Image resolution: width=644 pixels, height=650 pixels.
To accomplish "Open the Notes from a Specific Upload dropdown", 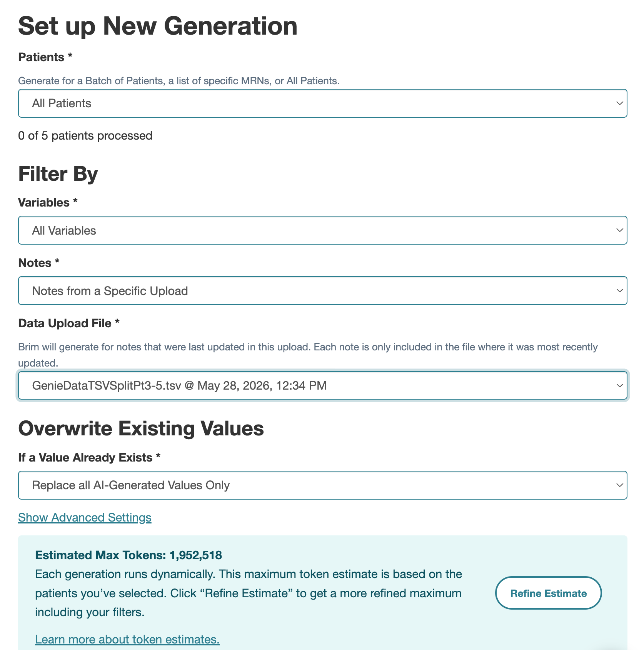I will 322,291.
